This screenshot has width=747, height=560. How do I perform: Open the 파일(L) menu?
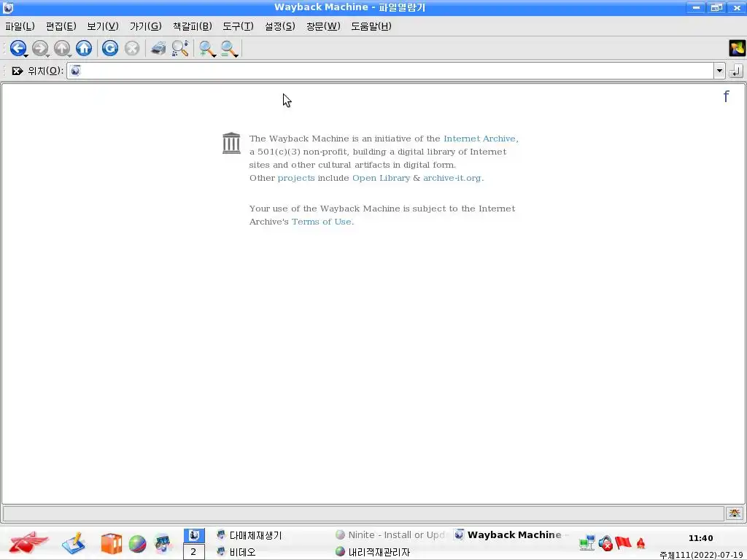click(x=20, y=26)
